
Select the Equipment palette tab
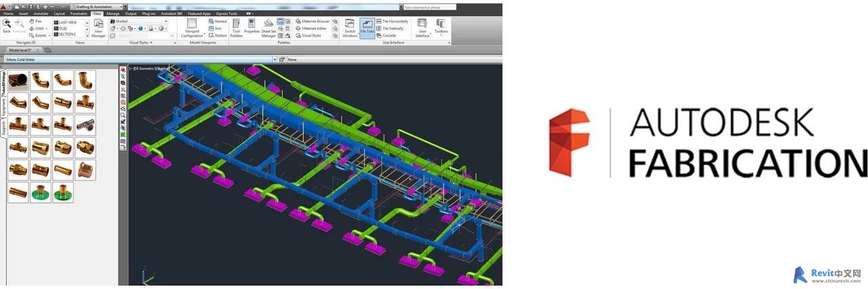(3, 107)
